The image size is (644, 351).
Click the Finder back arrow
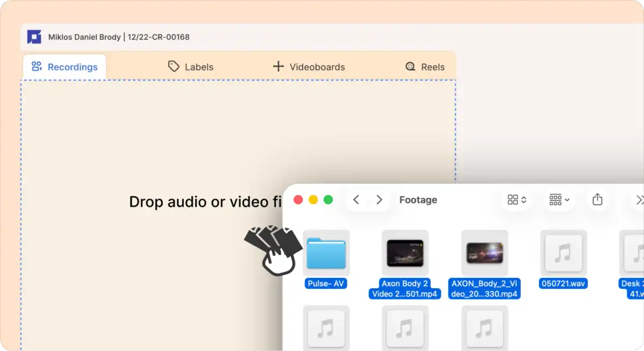point(356,200)
